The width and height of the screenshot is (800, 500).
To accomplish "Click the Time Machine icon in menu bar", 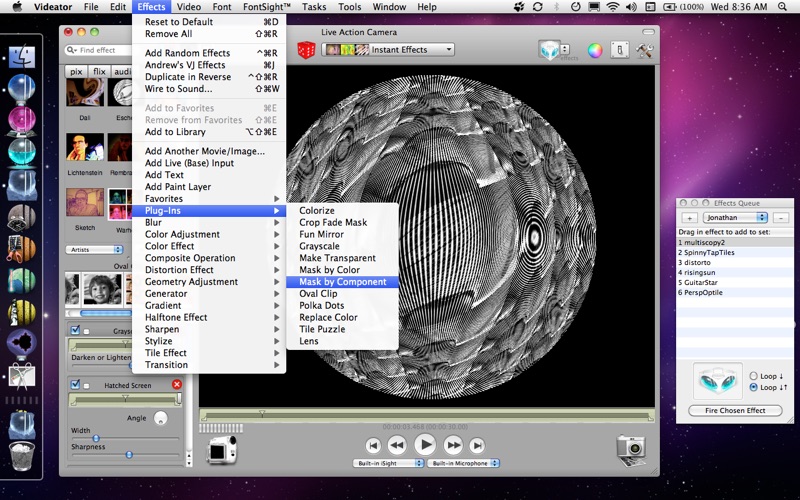I will coord(576,7).
